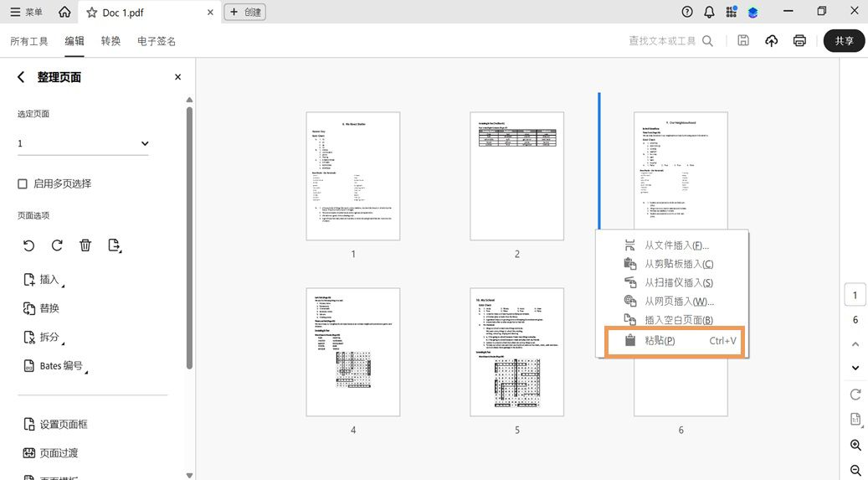Choose 粘贴 in context menu
This screenshot has height=480, width=868.
675,341
